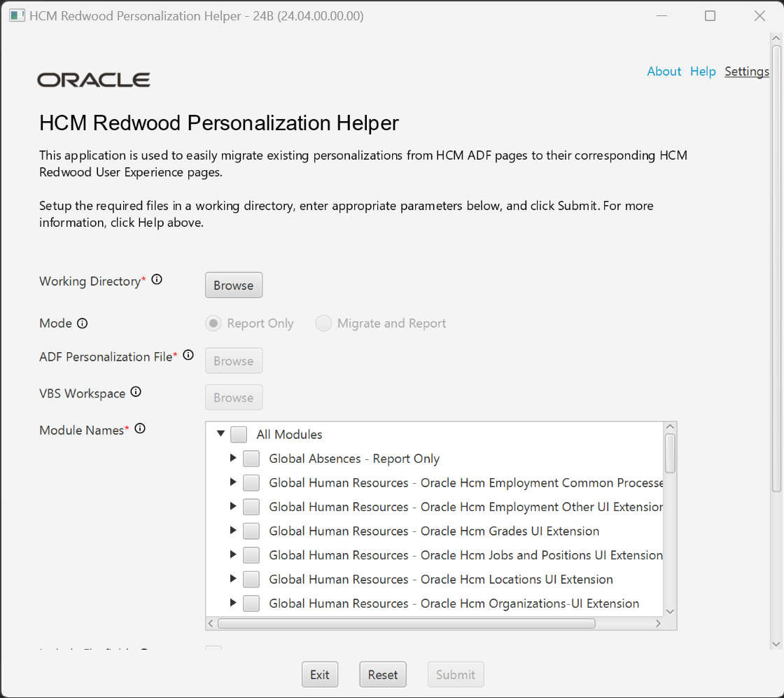Click the About link
The image size is (784, 698).
point(664,71)
